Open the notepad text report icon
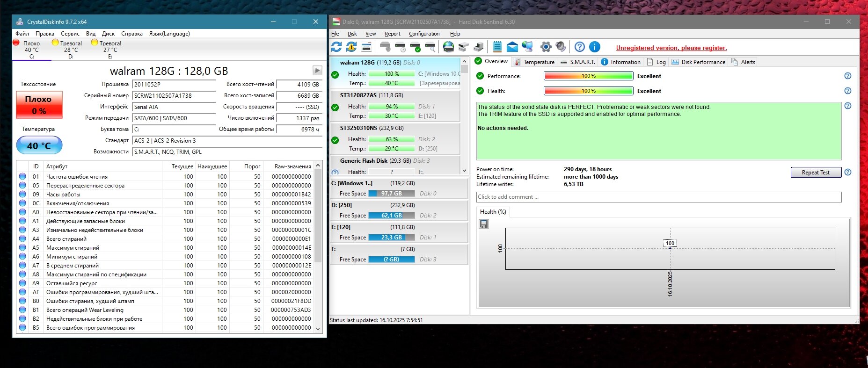Image resolution: width=868 pixels, height=368 pixels. pos(497,47)
